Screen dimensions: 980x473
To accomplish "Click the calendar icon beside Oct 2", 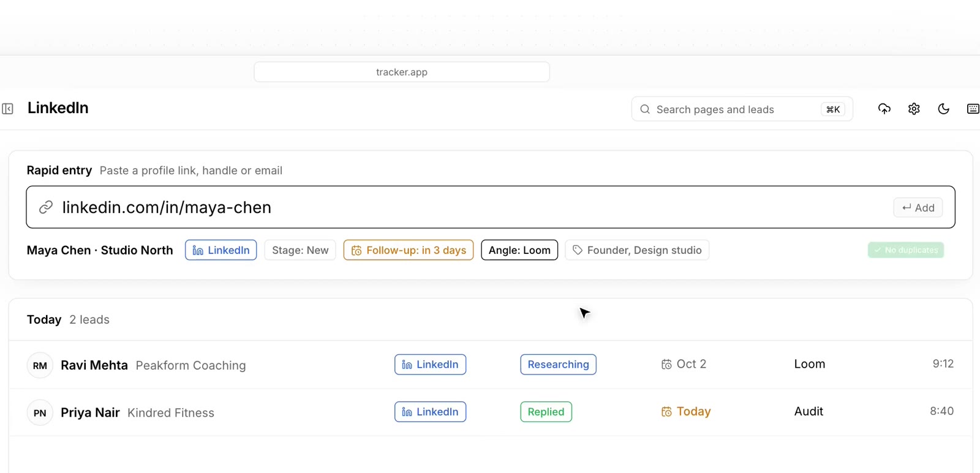I will 666,365.
